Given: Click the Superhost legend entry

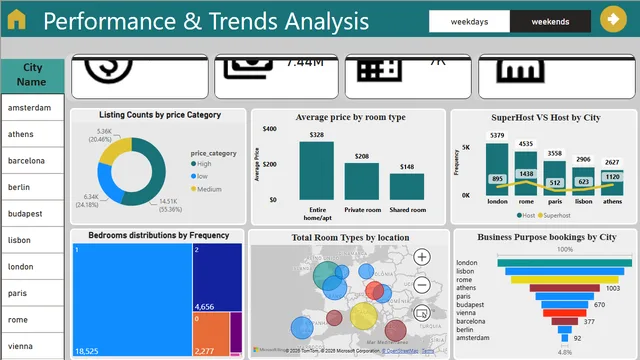Looking at the screenshot, I should 554,216.
